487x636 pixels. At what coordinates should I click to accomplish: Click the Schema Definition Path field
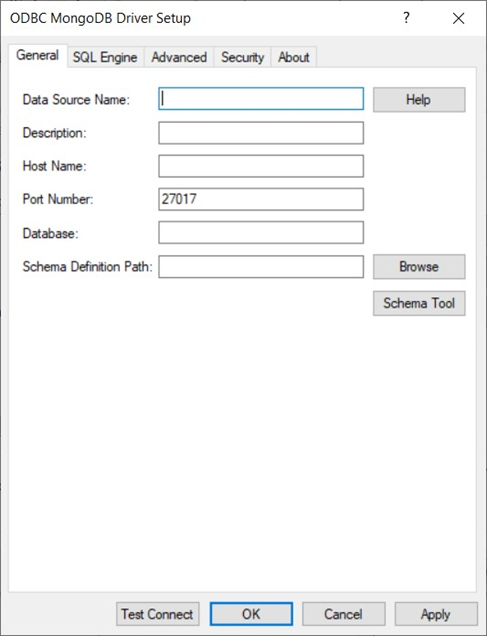pos(261,266)
